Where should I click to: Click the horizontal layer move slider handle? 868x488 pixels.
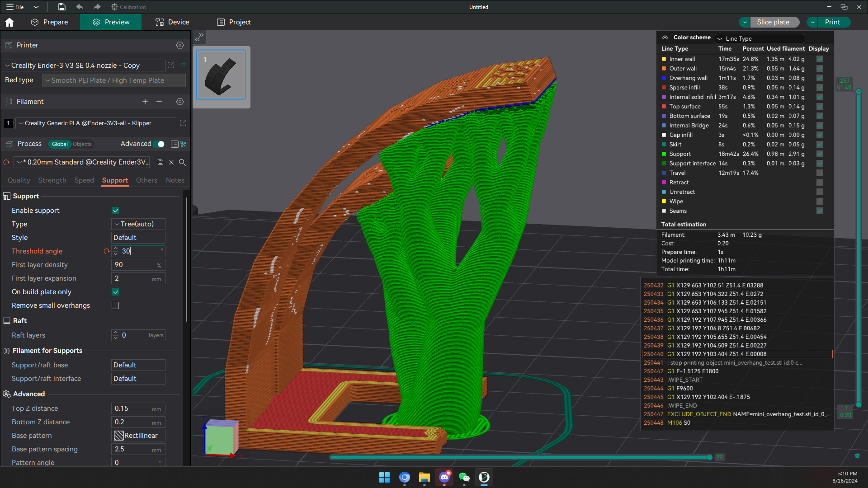pos(709,457)
